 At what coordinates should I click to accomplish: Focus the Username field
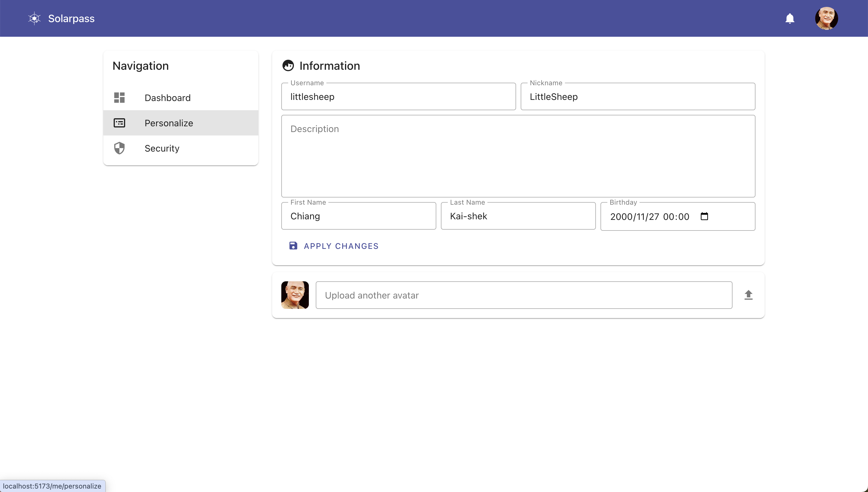coord(398,97)
